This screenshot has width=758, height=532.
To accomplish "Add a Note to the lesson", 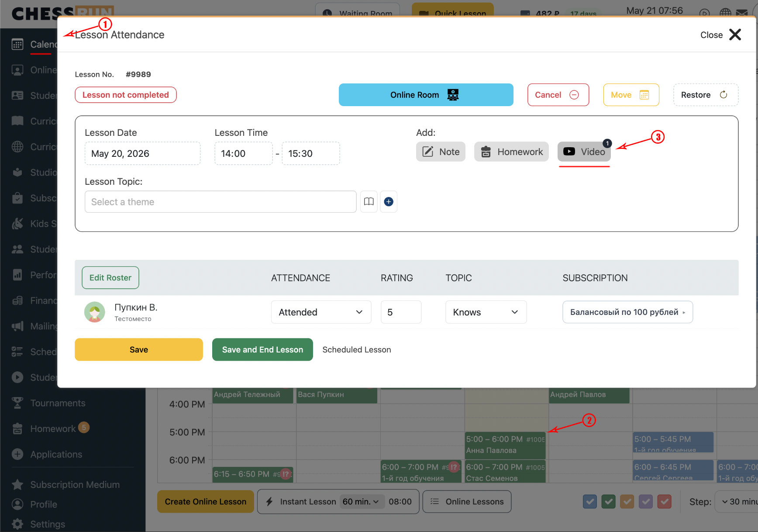I will point(441,152).
